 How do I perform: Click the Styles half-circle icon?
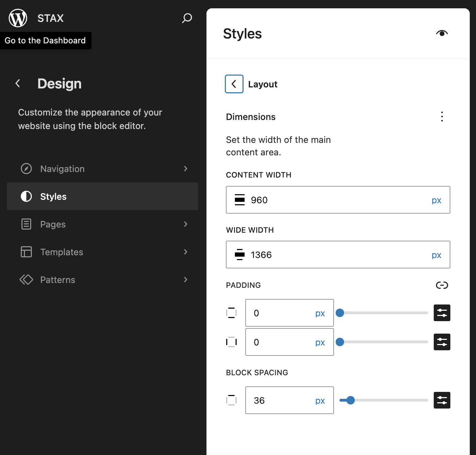(26, 196)
